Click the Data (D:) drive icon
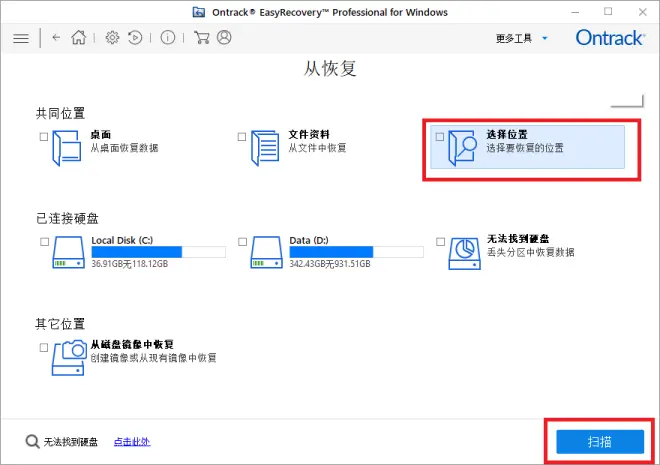This screenshot has width=660, height=465. (x=266, y=252)
